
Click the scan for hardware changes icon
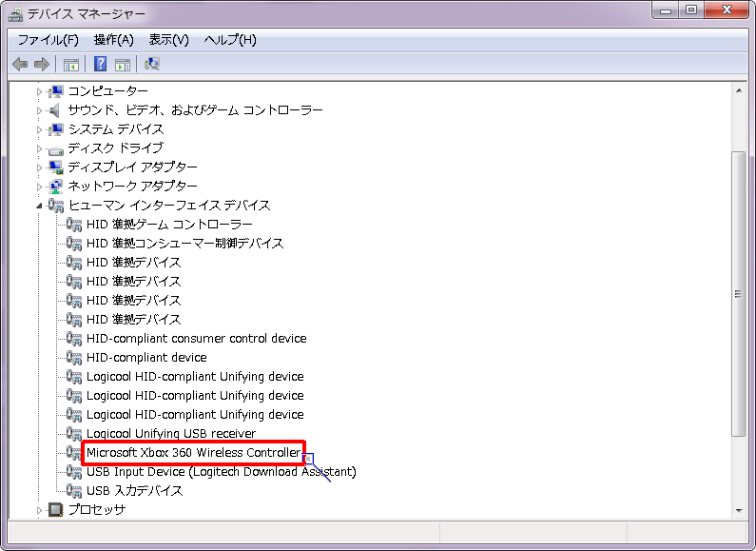152,64
